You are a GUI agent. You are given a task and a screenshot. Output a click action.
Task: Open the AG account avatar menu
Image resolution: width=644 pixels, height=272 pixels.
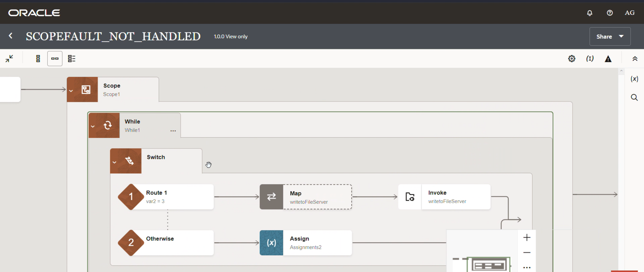pyautogui.click(x=630, y=13)
